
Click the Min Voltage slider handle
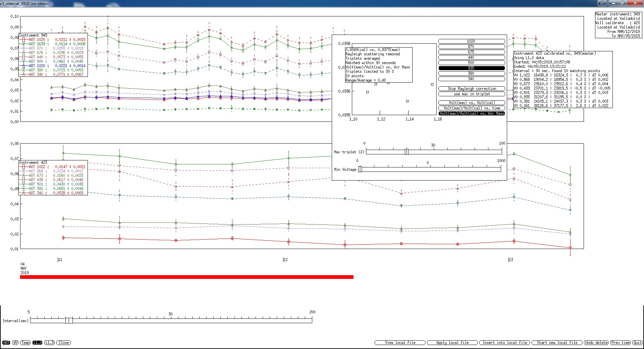(360, 169)
